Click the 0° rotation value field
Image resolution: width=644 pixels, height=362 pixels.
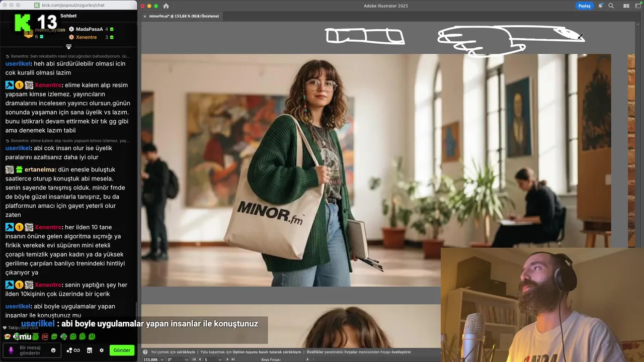(x=175, y=359)
